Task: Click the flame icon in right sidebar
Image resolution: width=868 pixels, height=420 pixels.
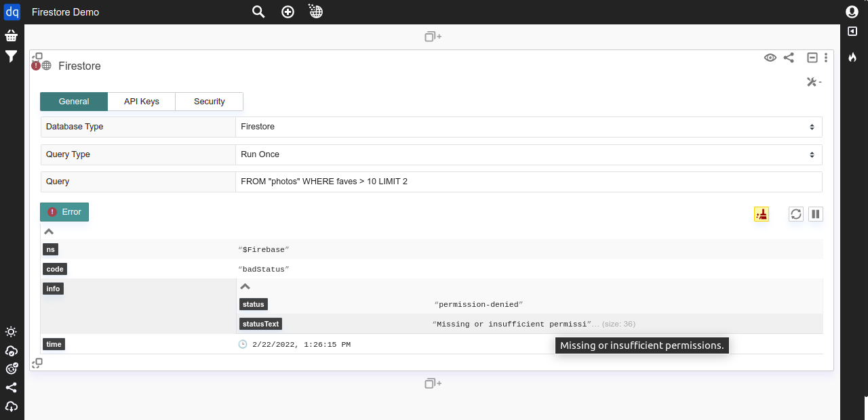Action: (x=852, y=58)
